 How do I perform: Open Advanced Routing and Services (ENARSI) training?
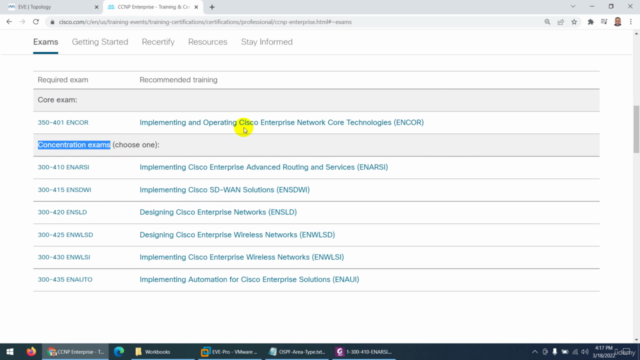click(264, 167)
